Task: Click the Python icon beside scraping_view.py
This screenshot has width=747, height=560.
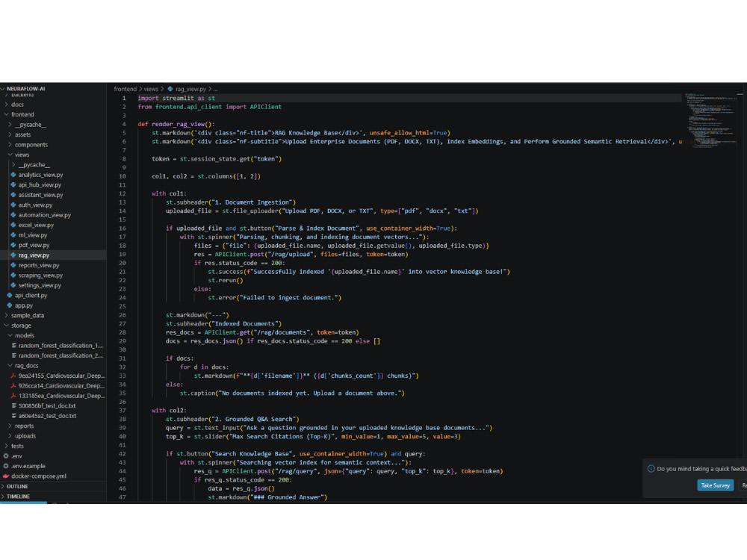Action: tap(13, 276)
